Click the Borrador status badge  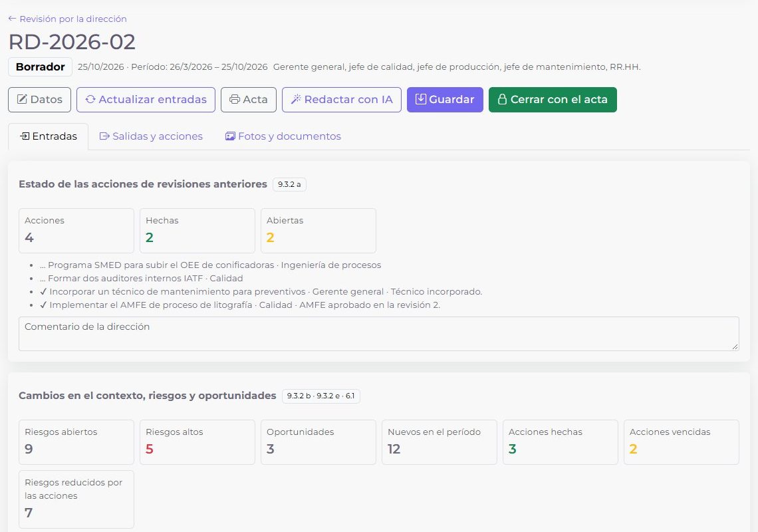(x=40, y=66)
